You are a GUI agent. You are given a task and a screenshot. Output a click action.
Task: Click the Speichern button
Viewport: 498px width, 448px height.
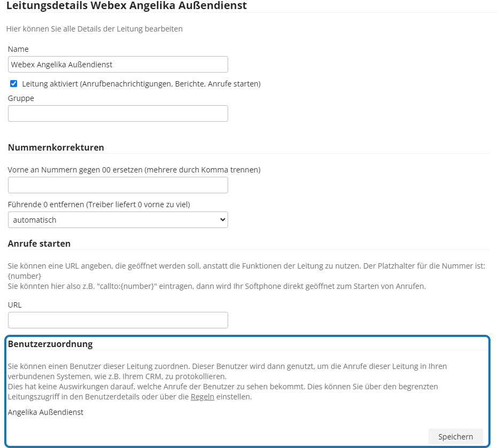(x=455, y=437)
